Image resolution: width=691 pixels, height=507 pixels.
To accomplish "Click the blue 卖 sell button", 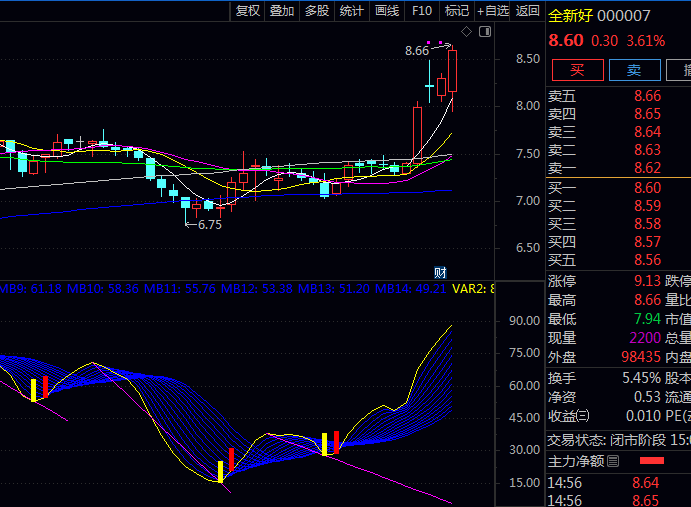I will click(x=633, y=69).
